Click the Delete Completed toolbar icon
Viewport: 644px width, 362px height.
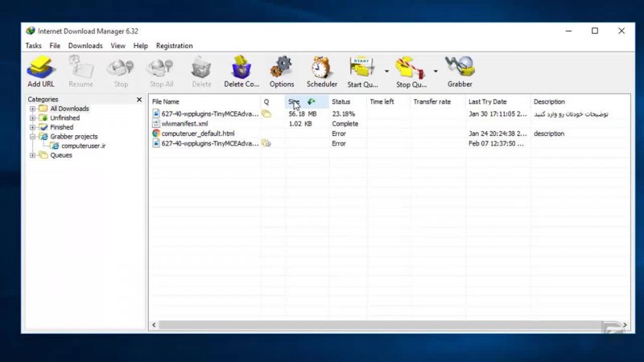tap(242, 71)
